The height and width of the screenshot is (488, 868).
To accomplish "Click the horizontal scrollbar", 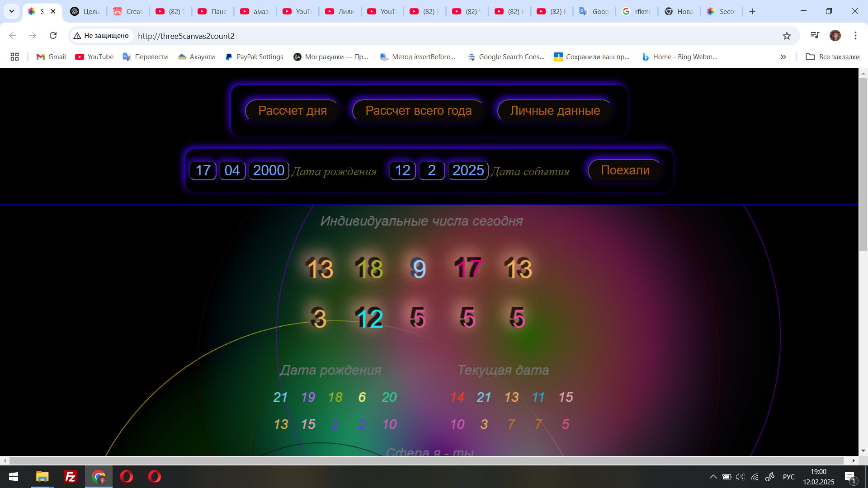I will (x=426, y=460).
